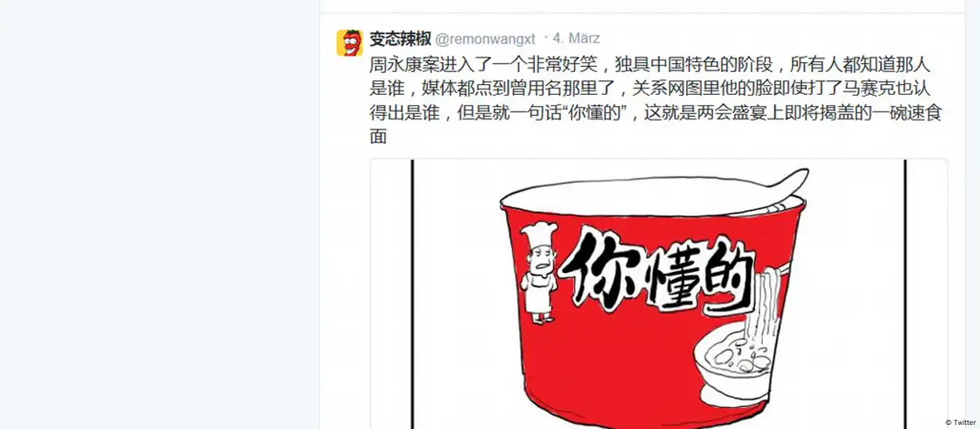Click the left black border of cartoon

point(413,294)
